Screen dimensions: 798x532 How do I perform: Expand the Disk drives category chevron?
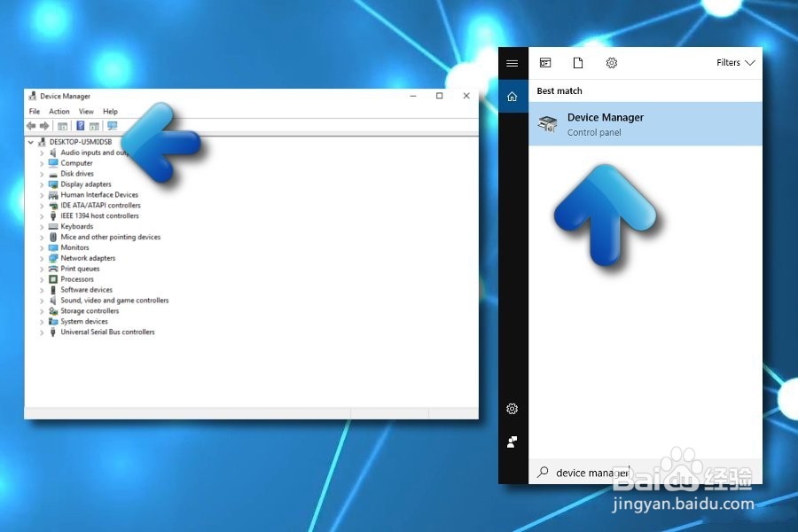tap(42, 174)
